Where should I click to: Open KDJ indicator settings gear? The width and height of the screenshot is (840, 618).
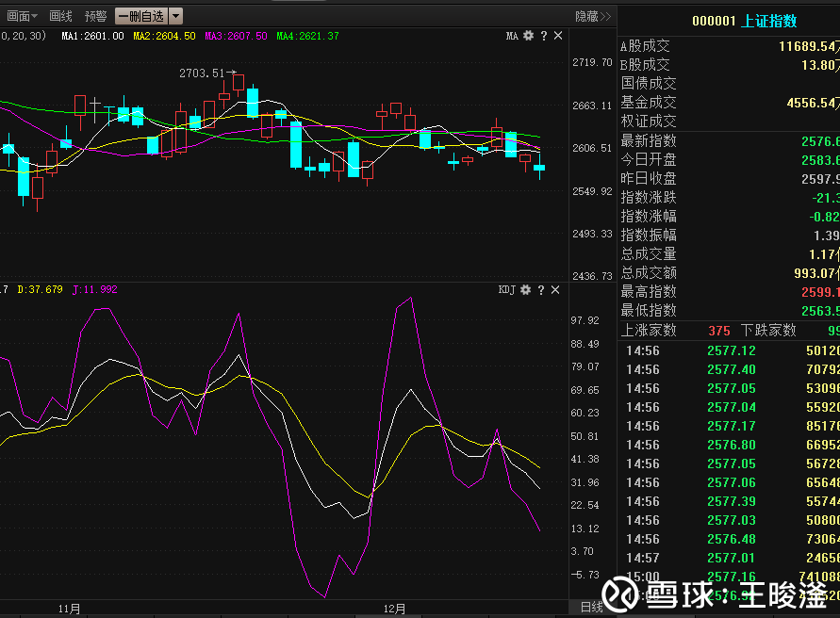pos(525,290)
